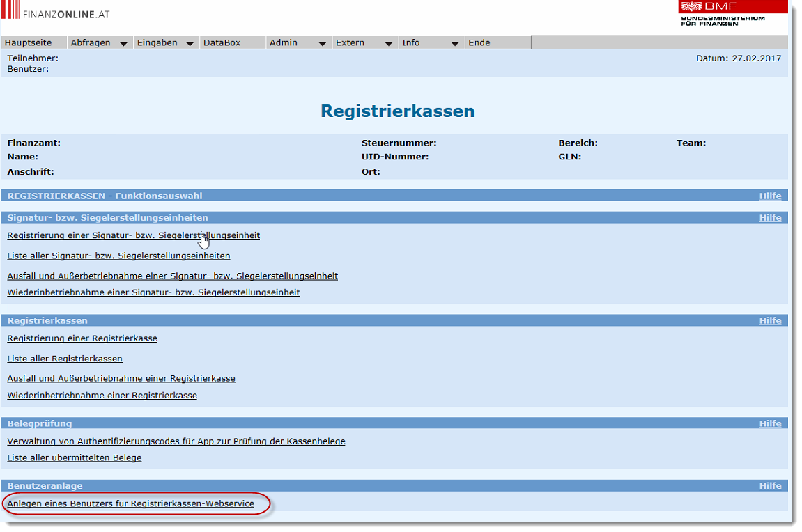This screenshot has height=532, width=802.
Task: Open Hilfe in Belegprüfung section header
Action: pos(770,423)
